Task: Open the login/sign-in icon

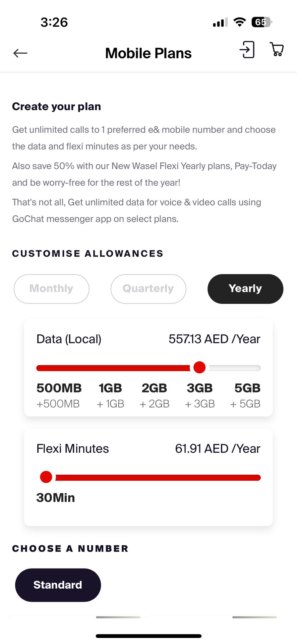Action: click(x=247, y=50)
